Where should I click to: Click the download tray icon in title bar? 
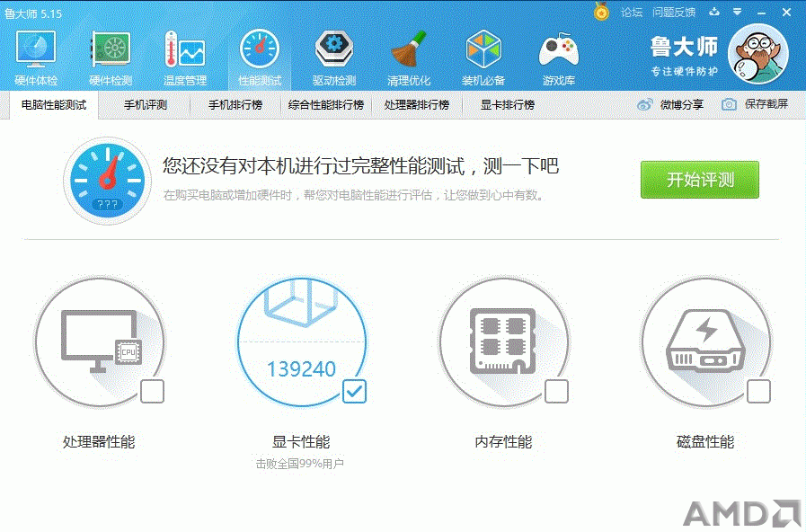point(714,12)
